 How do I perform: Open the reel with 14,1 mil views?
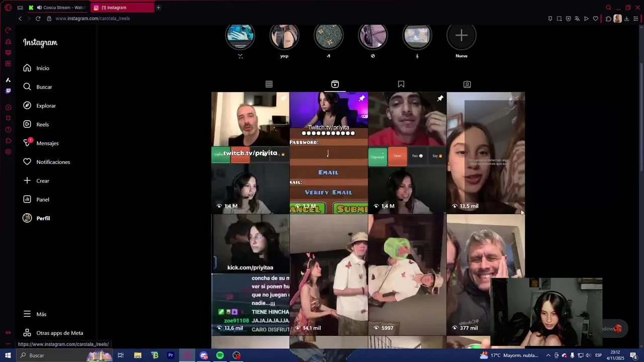coord(329,275)
